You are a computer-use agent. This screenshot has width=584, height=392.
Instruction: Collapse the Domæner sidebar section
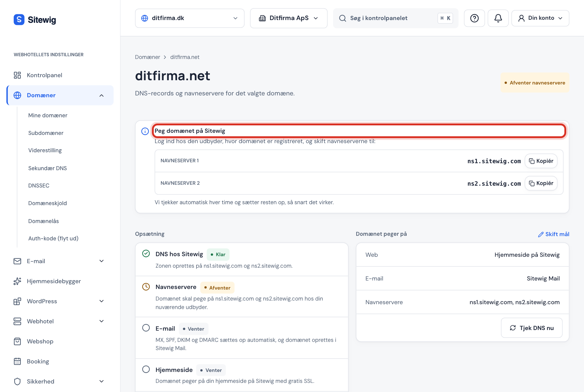click(102, 95)
